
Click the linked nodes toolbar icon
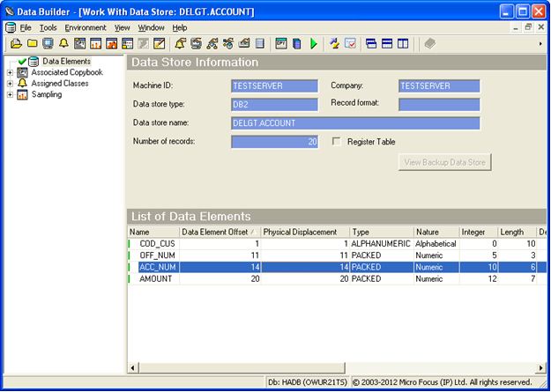pos(212,43)
